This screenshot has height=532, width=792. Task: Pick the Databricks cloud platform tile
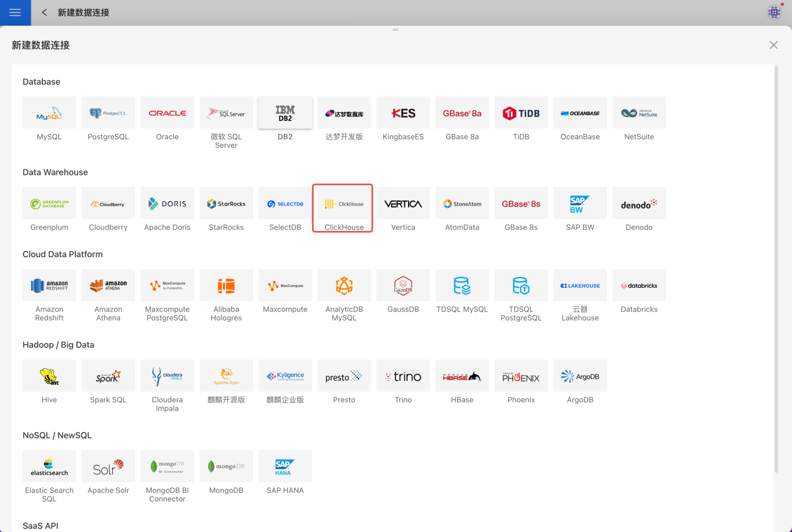[639, 286]
